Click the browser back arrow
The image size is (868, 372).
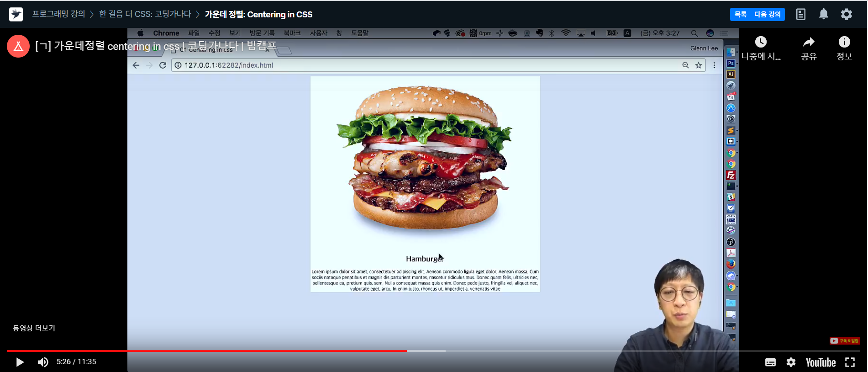pos(136,65)
